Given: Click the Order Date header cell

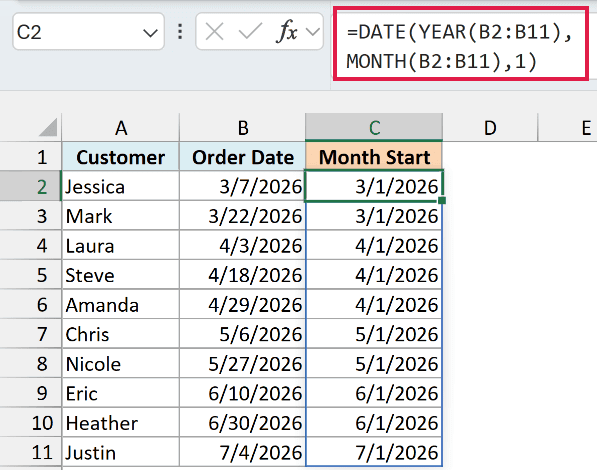Looking at the screenshot, I should coord(243,157).
